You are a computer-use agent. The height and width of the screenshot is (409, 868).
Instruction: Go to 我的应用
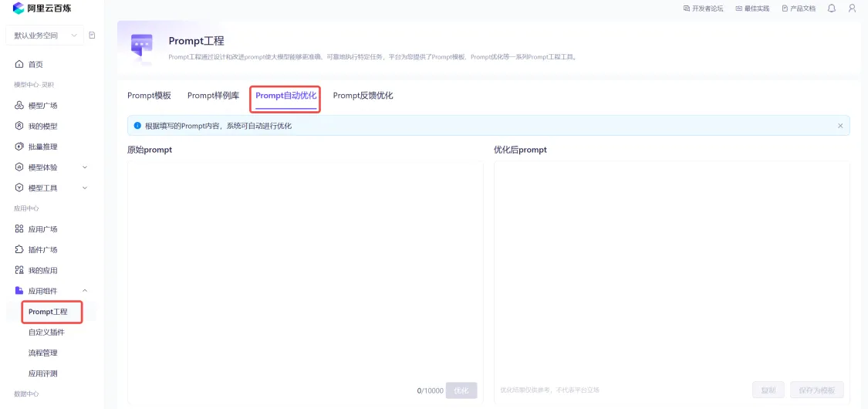[x=42, y=270]
